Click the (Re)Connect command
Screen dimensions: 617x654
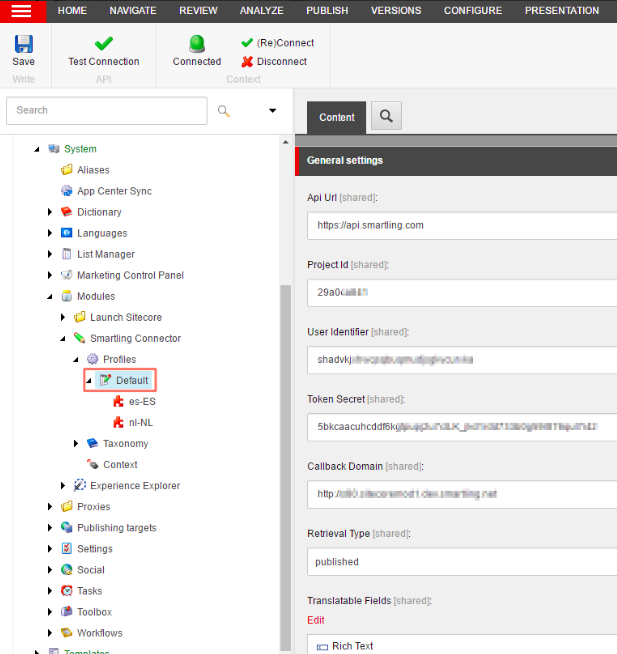(x=278, y=43)
